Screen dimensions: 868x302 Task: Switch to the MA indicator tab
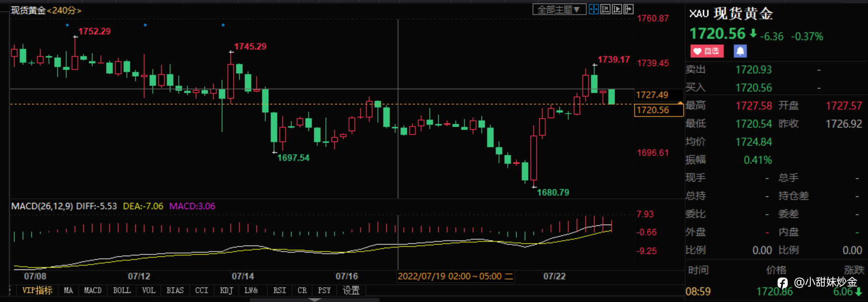coord(69,290)
